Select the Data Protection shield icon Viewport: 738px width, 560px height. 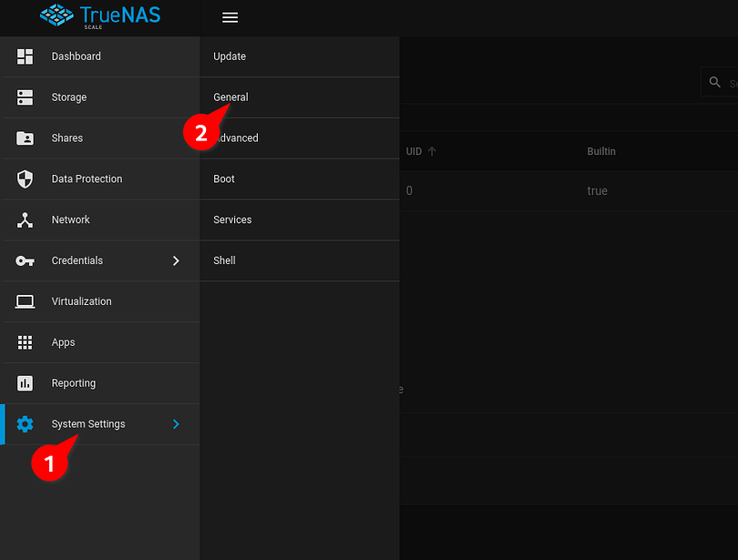(25, 178)
